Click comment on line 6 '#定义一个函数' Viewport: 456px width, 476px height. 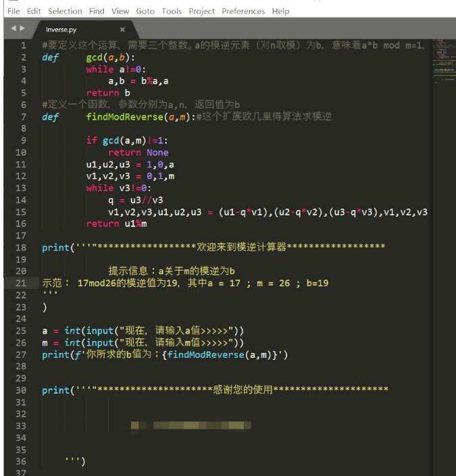point(141,105)
